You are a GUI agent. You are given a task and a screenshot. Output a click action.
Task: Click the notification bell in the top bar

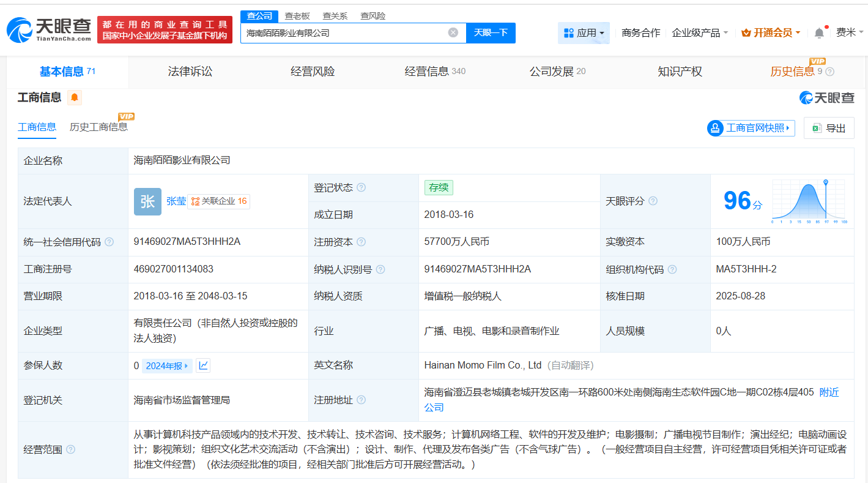pos(818,32)
